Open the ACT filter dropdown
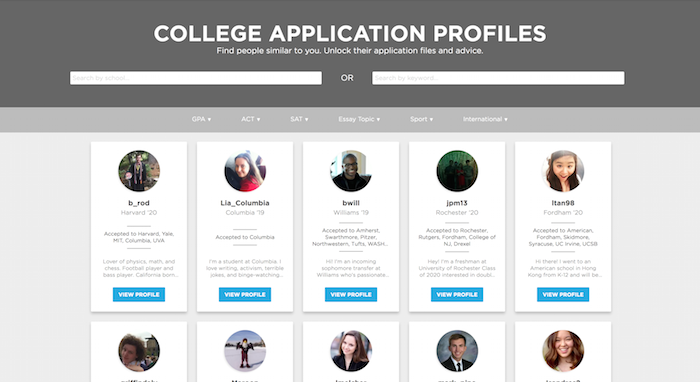 coord(250,119)
